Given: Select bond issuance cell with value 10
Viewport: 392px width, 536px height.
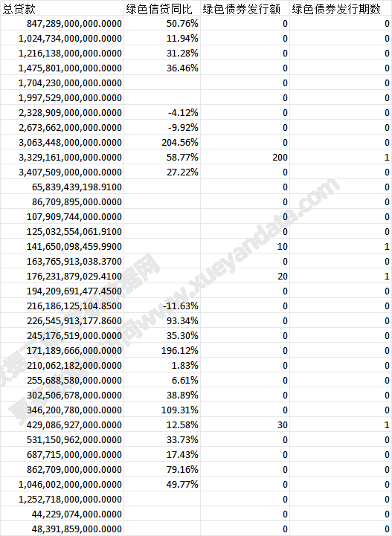Looking at the screenshot, I should click(245, 247).
